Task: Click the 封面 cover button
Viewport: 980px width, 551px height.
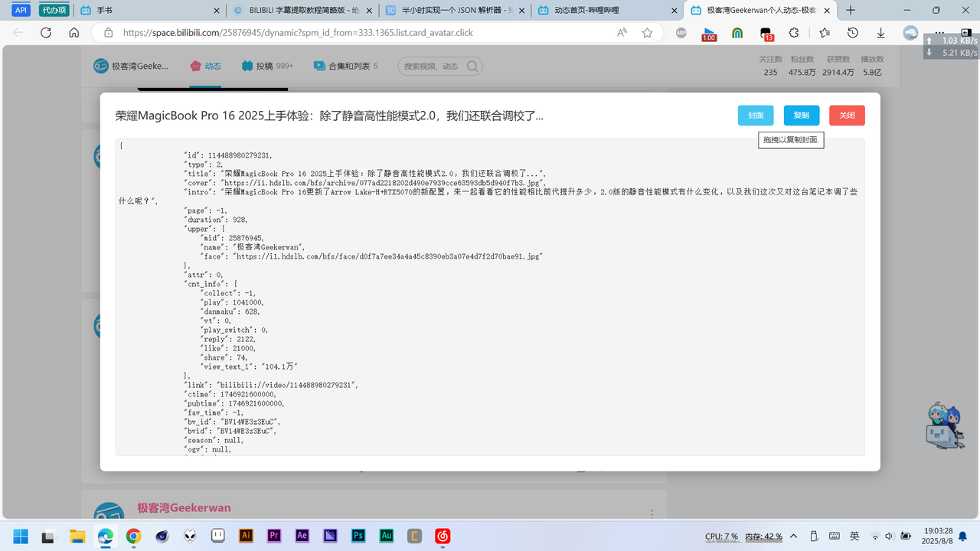Action: (755, 115)
